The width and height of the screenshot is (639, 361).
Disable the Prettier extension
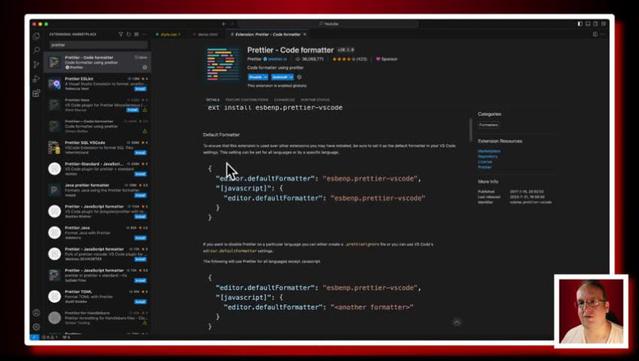pos(256,77)
